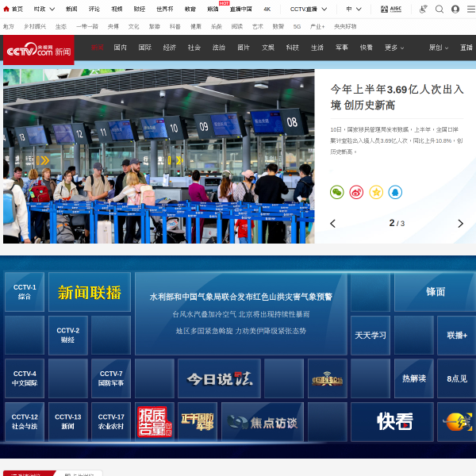Open the 中 language dropdown

[x=354, y=9]
